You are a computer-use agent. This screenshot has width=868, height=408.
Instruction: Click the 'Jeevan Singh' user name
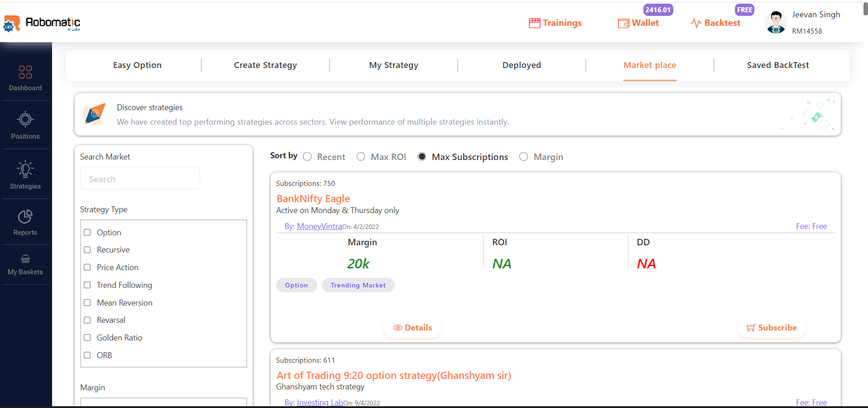[816, 15]
